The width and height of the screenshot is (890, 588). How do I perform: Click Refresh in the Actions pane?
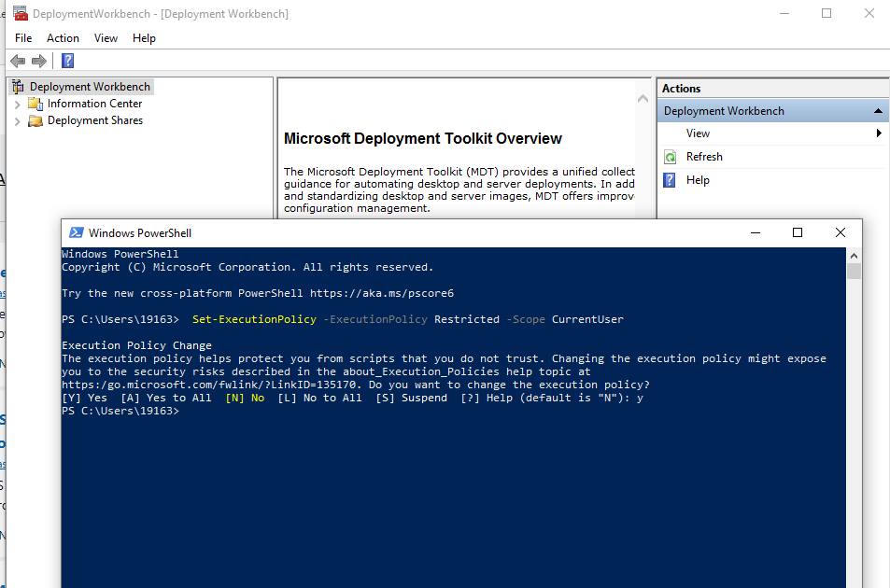click(704, 157)
